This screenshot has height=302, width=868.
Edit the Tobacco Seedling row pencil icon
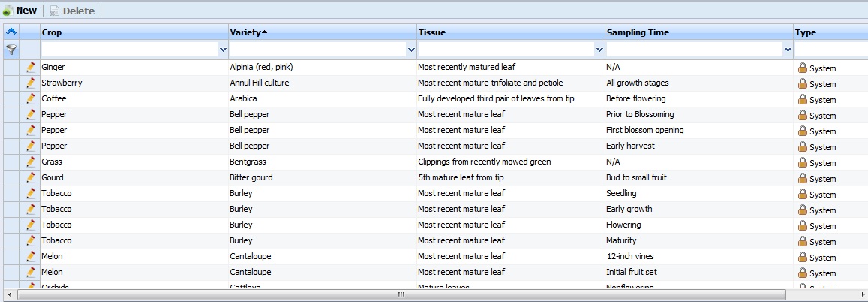tap(31, 193)
